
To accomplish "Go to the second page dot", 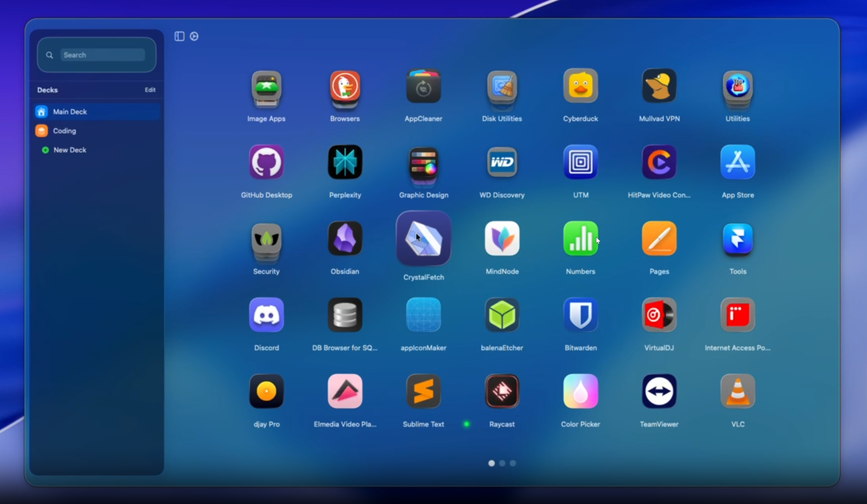I will click(502, 463).
